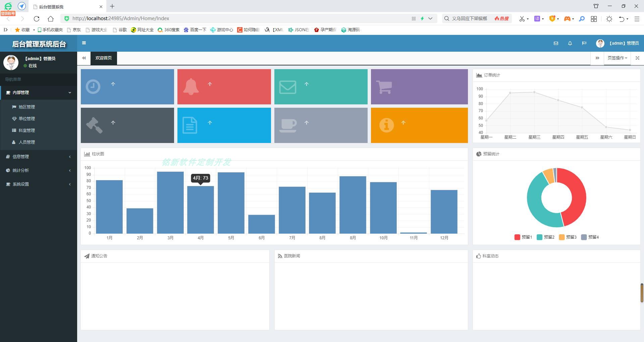Click the 预留3 orange color swatch
644x342 pixels.
click(x=562, y=237)
